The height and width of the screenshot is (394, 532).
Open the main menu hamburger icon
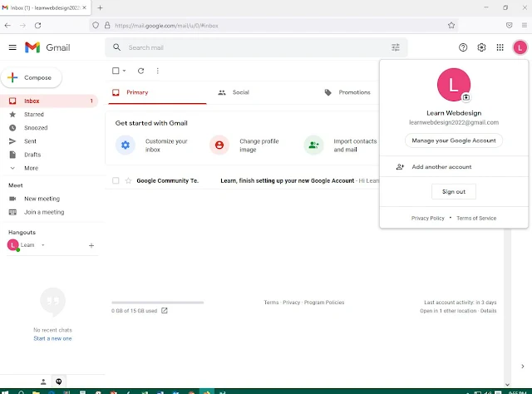12,47
